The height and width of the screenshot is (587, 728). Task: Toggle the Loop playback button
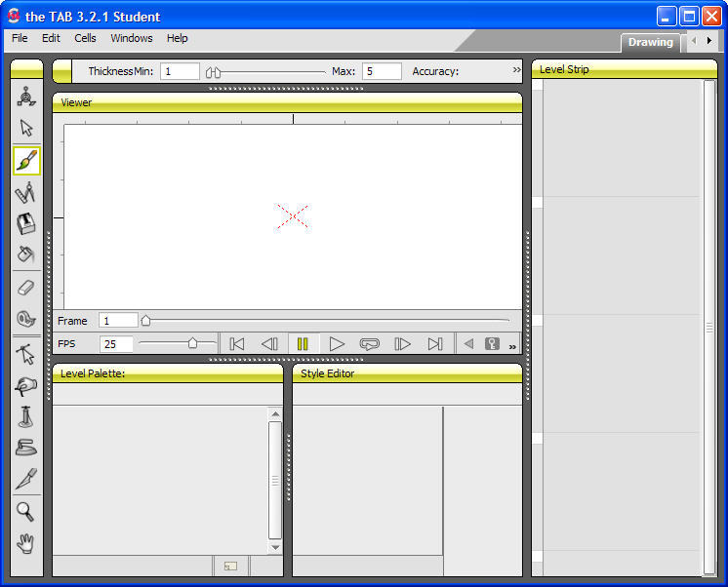[369, 344]
